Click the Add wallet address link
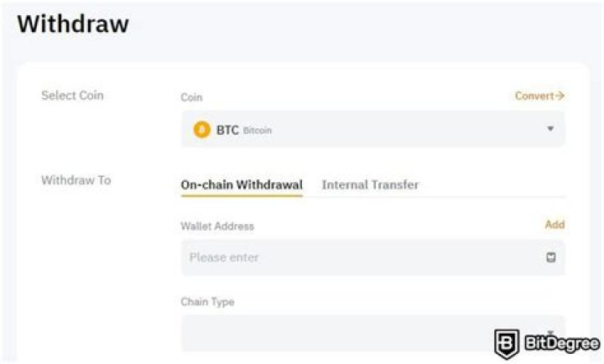Viewport: 604px width, 364px height. tap(555, 225)
